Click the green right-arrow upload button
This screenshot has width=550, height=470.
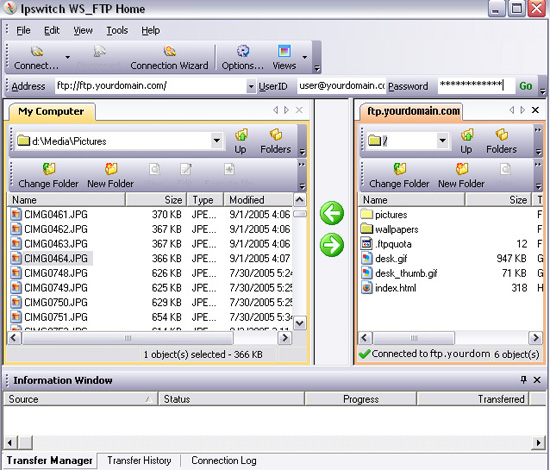(331, 245)
